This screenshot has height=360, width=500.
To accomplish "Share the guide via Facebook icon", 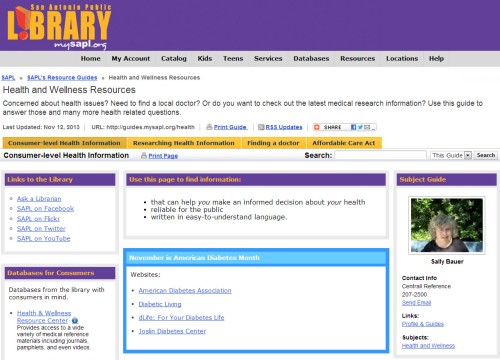I will (354, 127).
